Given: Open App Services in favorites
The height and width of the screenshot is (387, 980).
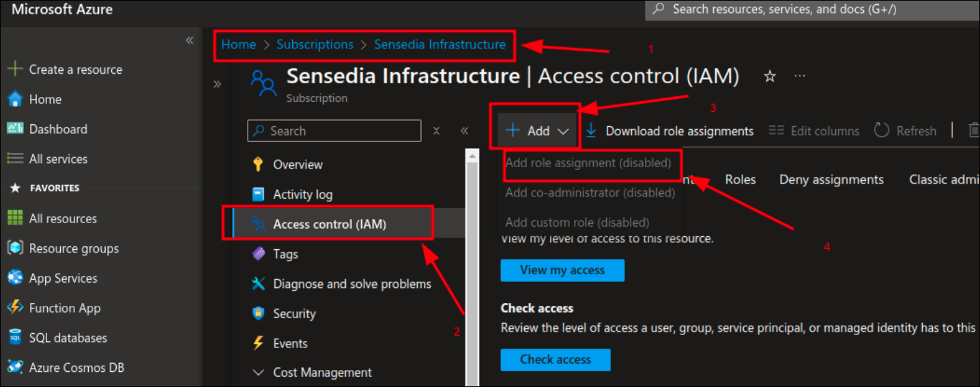Looking at the screenshot, I should tap(63, 278).
